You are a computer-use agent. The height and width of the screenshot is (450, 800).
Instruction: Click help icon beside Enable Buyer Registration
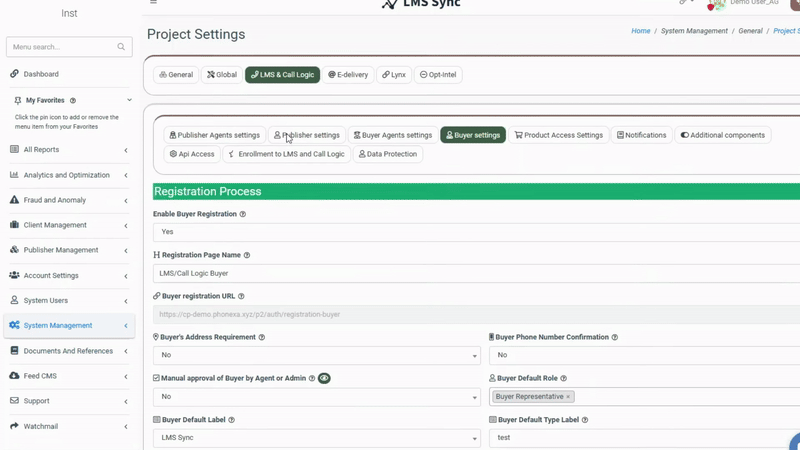pyautogui.click(x=243, y=214)
